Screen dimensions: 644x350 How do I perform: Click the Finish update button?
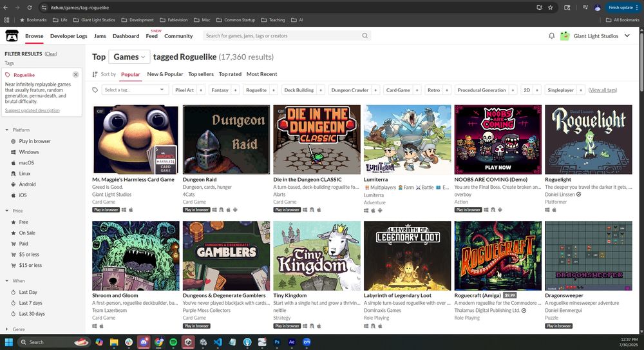[621, 7]
